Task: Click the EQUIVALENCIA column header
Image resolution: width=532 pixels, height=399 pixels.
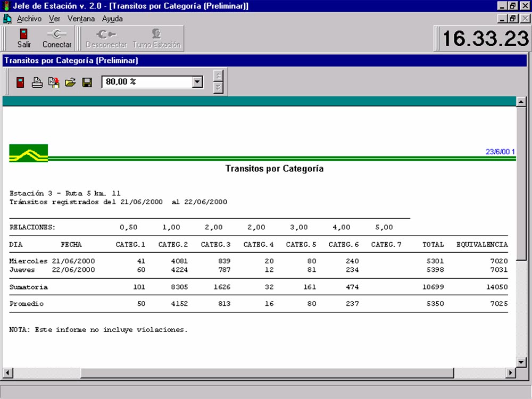Action: (x=482, y=245)
